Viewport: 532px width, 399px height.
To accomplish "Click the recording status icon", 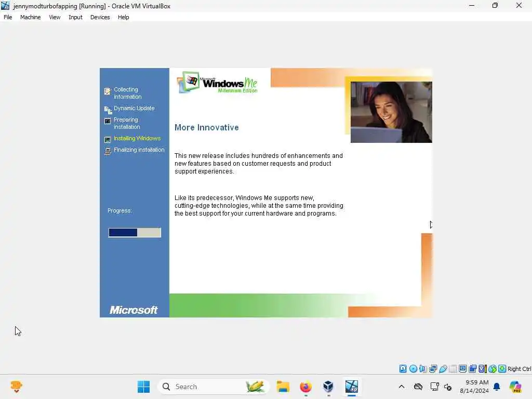I will pos(473,369).
